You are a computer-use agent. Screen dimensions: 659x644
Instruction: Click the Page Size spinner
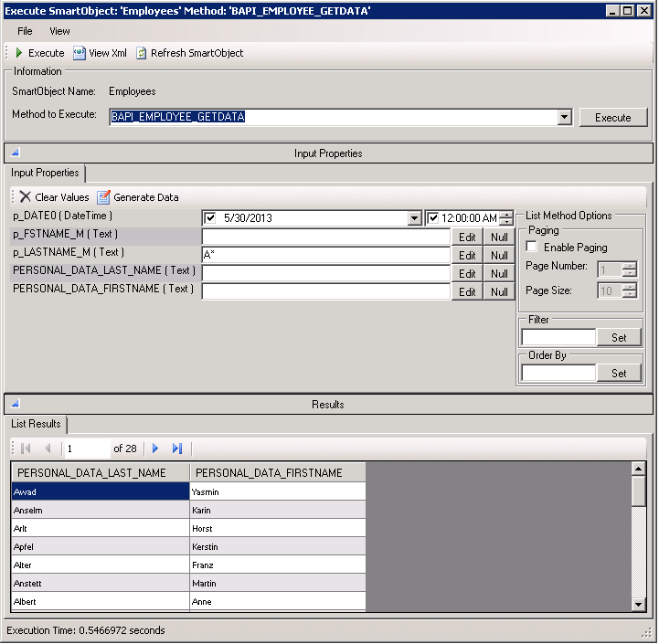click(629, 290)
